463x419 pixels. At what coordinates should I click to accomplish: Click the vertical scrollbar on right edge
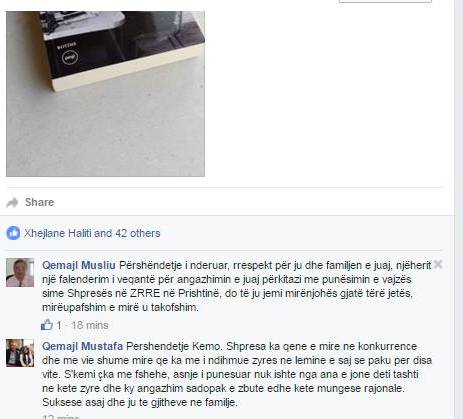[x=459, y=209]
